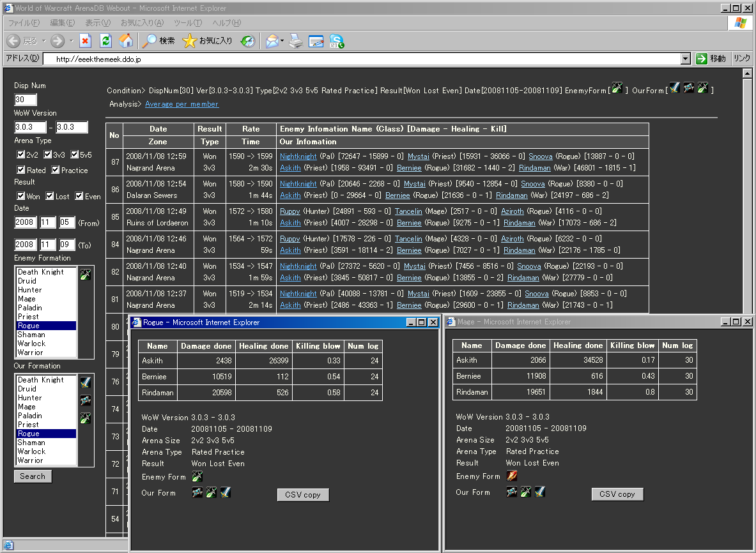Select Paladin in Enemy Formation list
Image resolution: width=756 pixels, height=553 pixels.
(46, 308)
